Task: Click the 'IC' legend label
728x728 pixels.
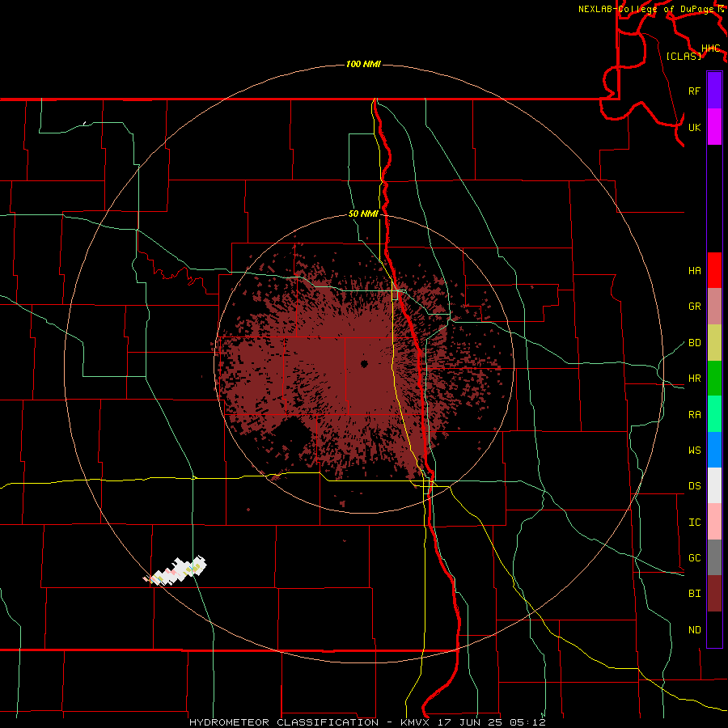Action: click(x=694, y=522)
